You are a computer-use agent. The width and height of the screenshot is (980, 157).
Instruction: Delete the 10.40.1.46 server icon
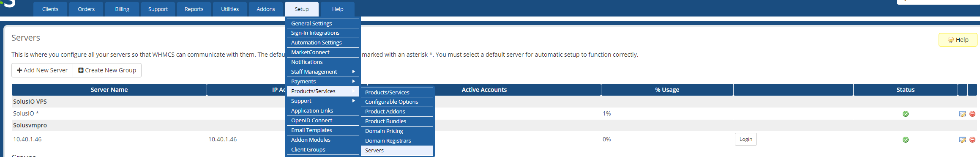972,140
